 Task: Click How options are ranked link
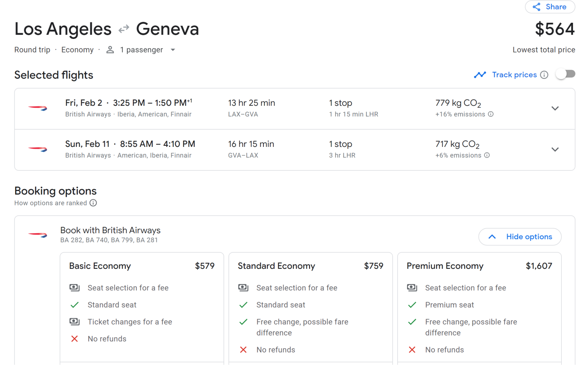coord(51,203)
